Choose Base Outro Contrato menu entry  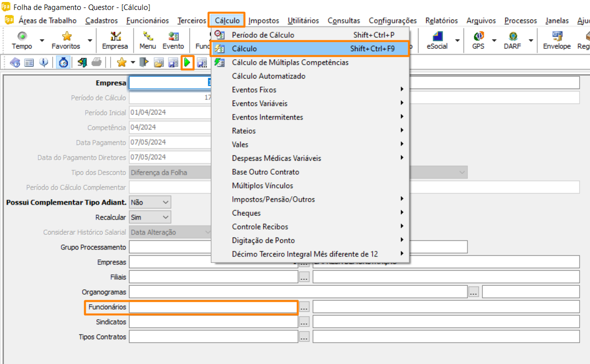(x=310, y=172)
